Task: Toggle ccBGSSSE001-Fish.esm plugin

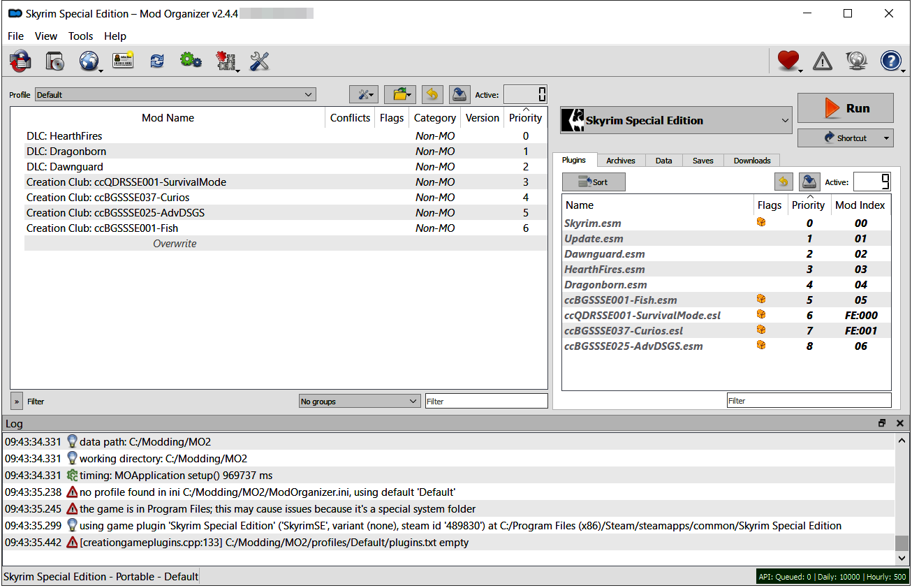Action: coord(568,300)
